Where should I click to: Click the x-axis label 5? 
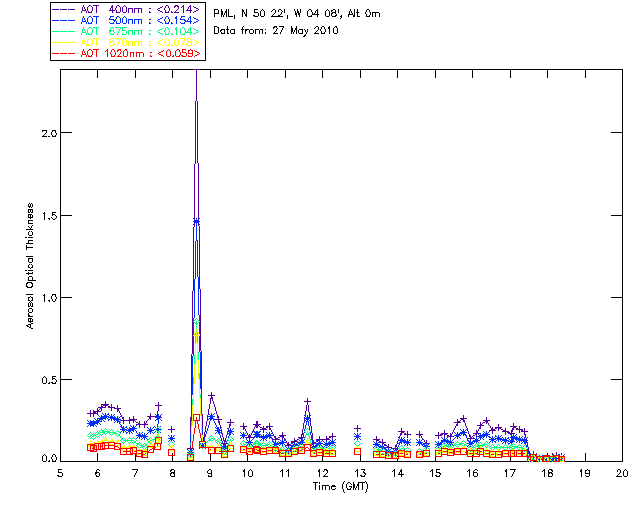60,473
